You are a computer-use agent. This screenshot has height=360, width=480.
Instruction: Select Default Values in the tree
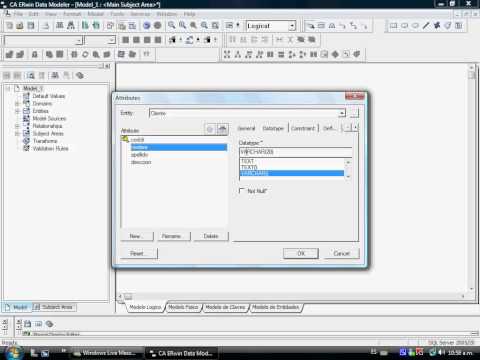pyautogui.click(x=49, y=96)
